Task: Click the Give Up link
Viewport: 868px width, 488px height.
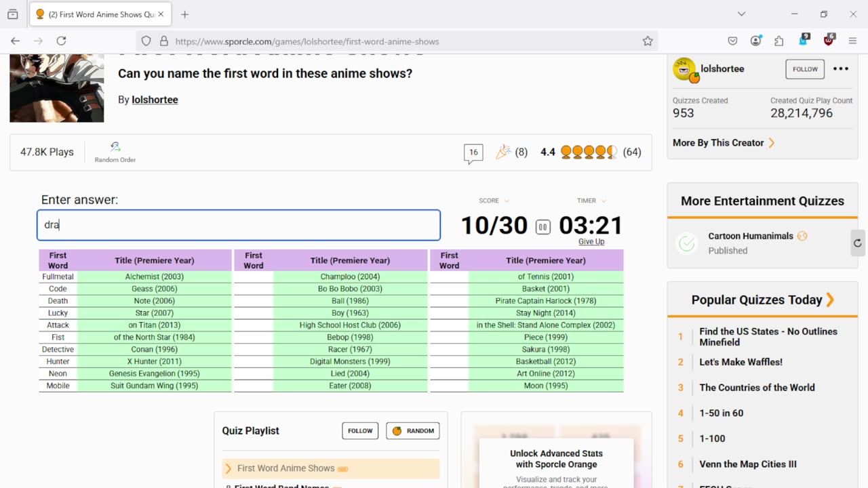Action: (x=591, y=242)
